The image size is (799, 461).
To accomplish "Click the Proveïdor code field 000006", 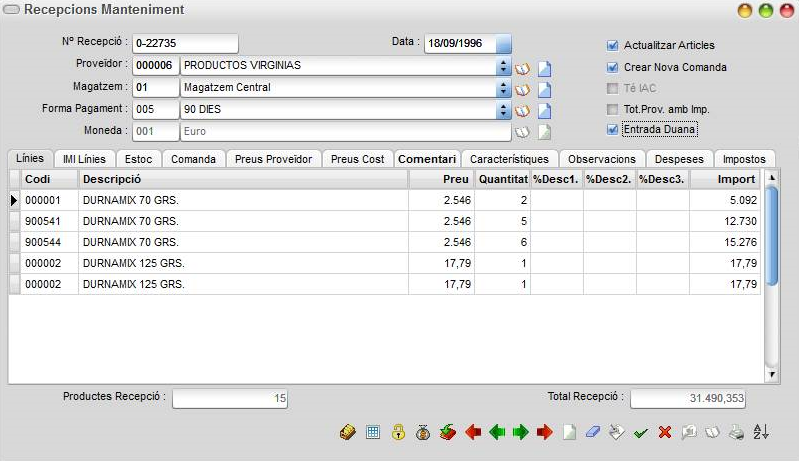I will (x=155, y=66).
